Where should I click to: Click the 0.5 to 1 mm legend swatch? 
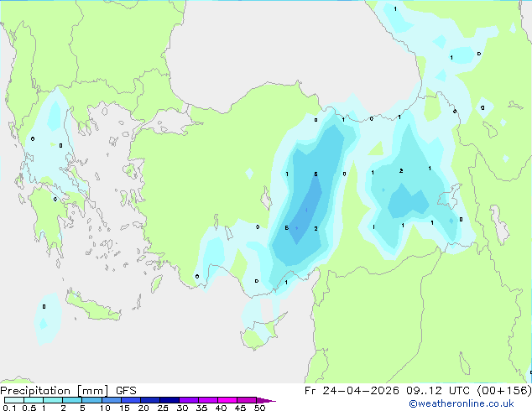click(x=34, y=400)
